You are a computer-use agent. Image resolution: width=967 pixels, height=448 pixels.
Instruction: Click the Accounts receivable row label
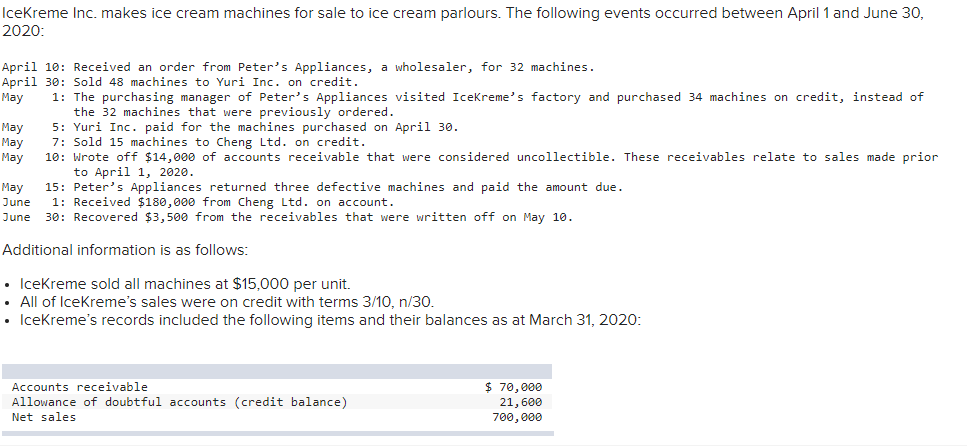[x=80, y=387]
